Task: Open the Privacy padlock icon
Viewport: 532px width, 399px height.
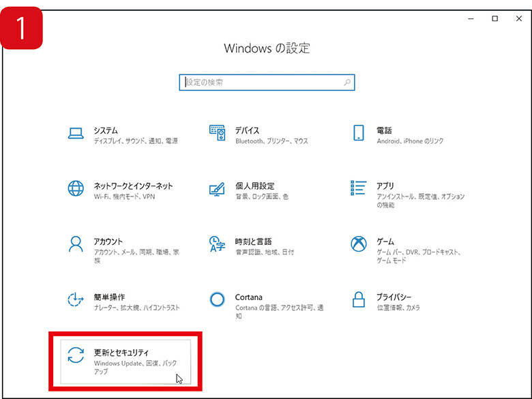Action: [x=358, y=300]
